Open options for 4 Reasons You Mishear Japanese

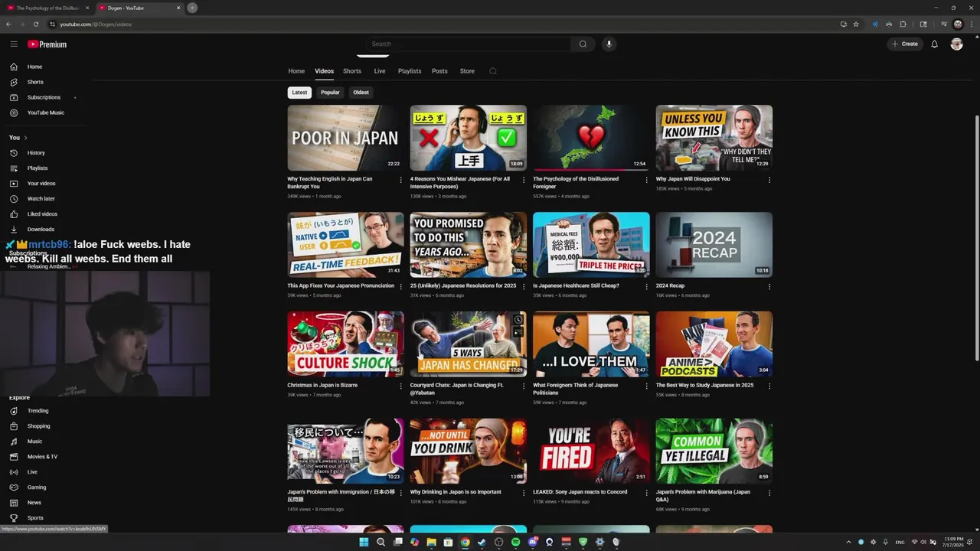click(x=524, y=180)
